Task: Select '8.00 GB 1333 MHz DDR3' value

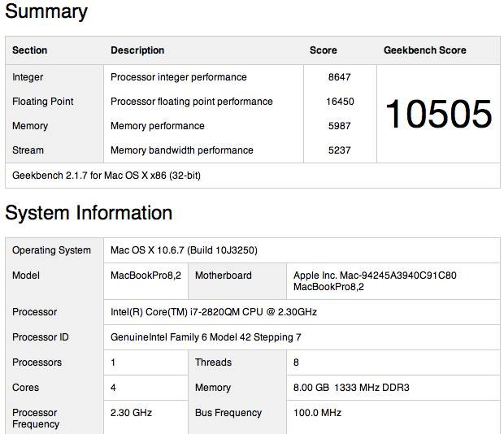Action: click(x=351, y=388)
